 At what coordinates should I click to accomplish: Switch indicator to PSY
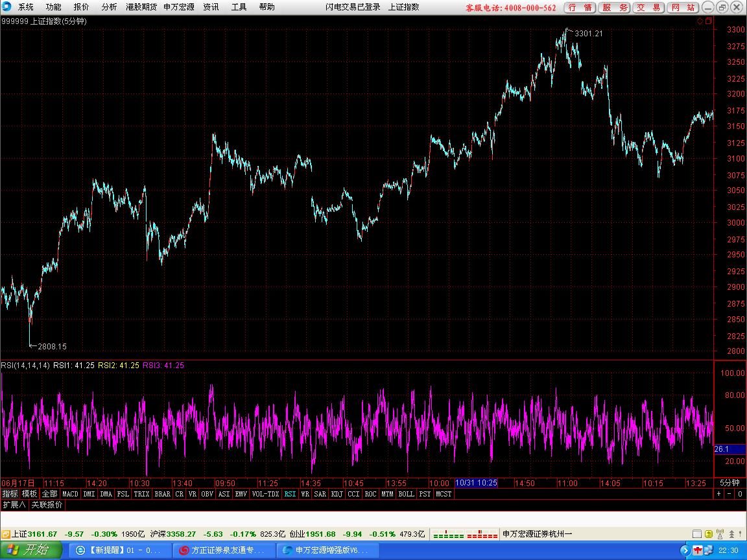pyautogui.click(x=425, y=494)
